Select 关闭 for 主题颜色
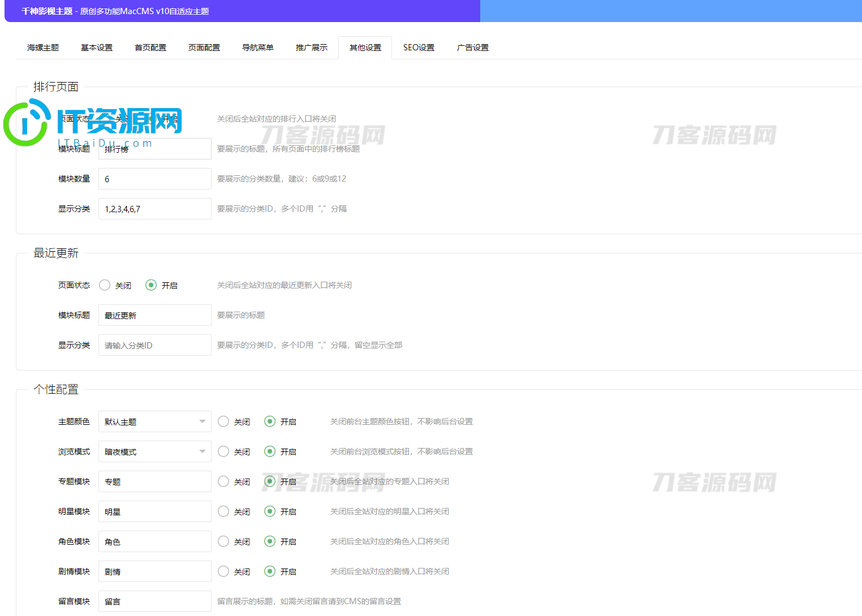The width and height of the screenshot is (862, 616). (234, 421)
